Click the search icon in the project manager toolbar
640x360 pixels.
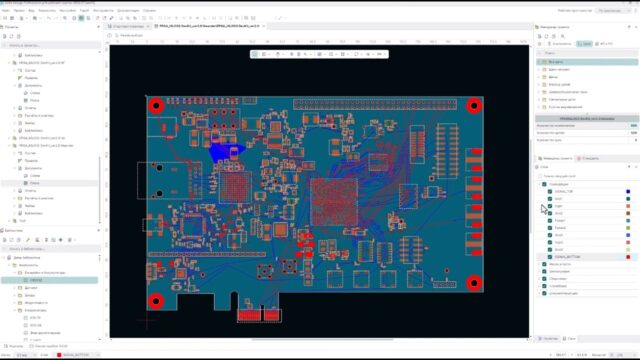click(x=562, y=36)
